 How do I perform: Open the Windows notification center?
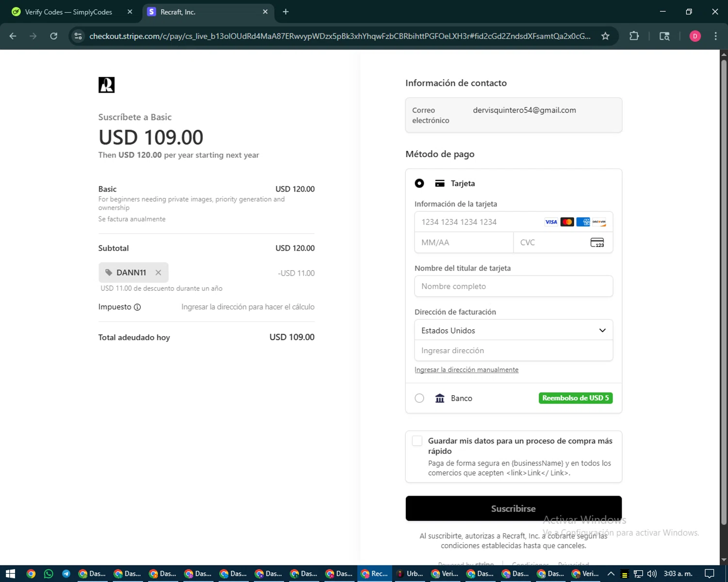[x=710, y=574]
